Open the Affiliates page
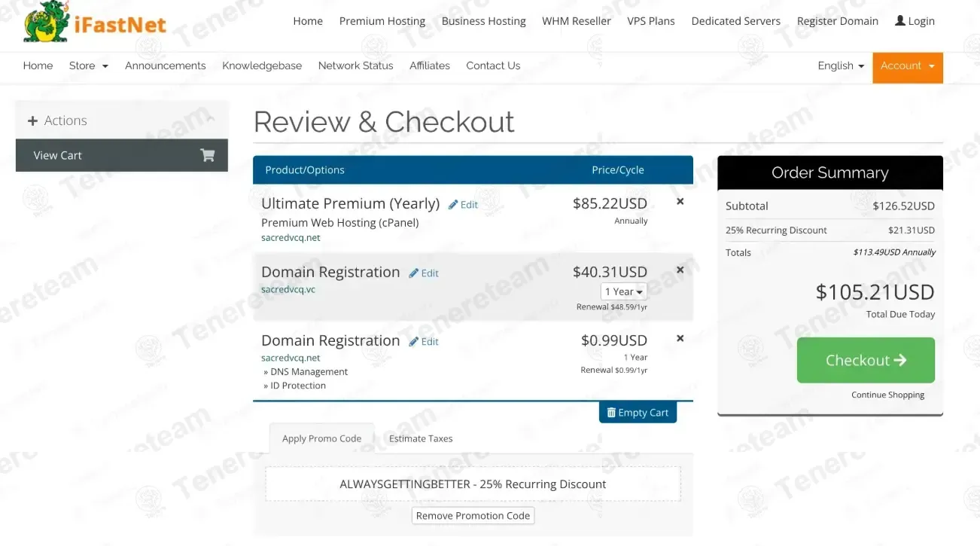 coord(430,66)
